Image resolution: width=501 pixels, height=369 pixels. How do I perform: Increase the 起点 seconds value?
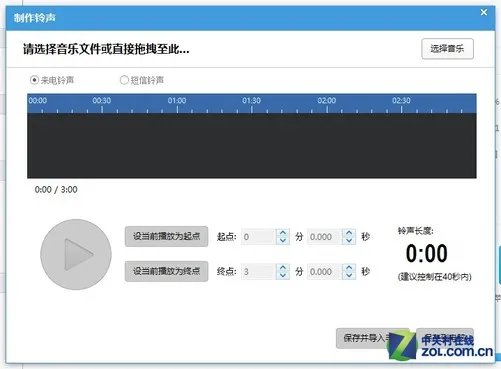click(349, 233)
